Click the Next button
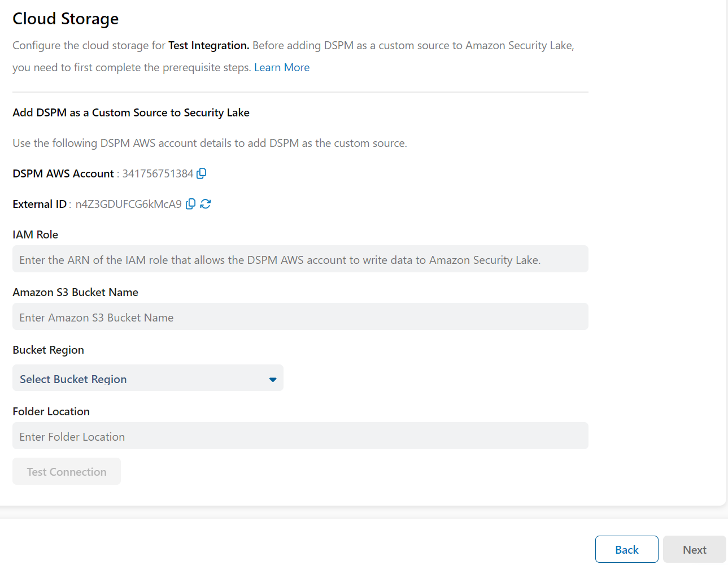The width and height of the screenshot is (728, 565). [x=694, y=549]
